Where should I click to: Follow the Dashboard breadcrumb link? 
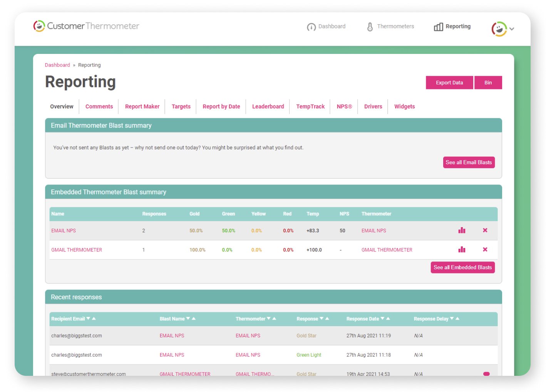tap(57, 65)
